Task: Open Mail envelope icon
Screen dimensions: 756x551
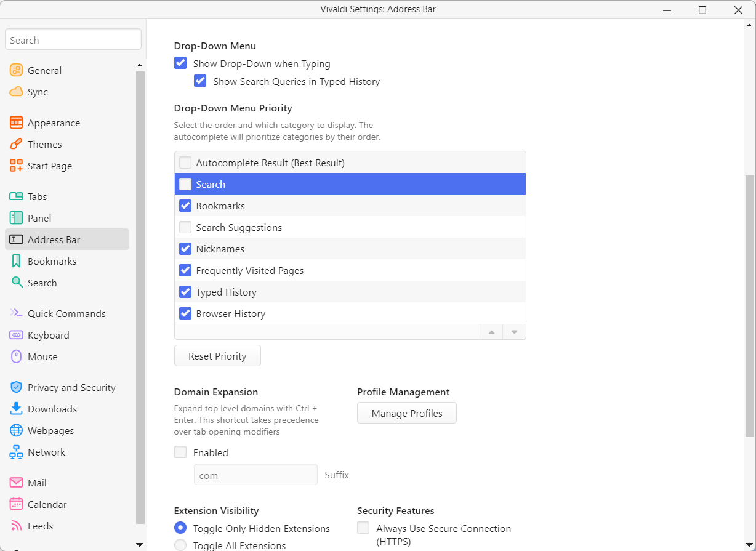Action: (17, 483)
